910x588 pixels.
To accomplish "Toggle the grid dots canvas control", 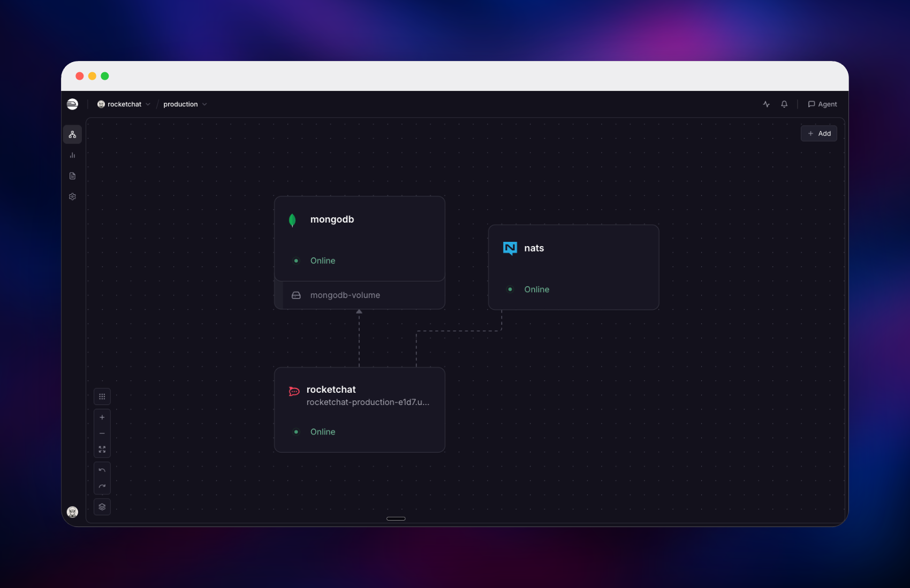I will coord(102,396).
